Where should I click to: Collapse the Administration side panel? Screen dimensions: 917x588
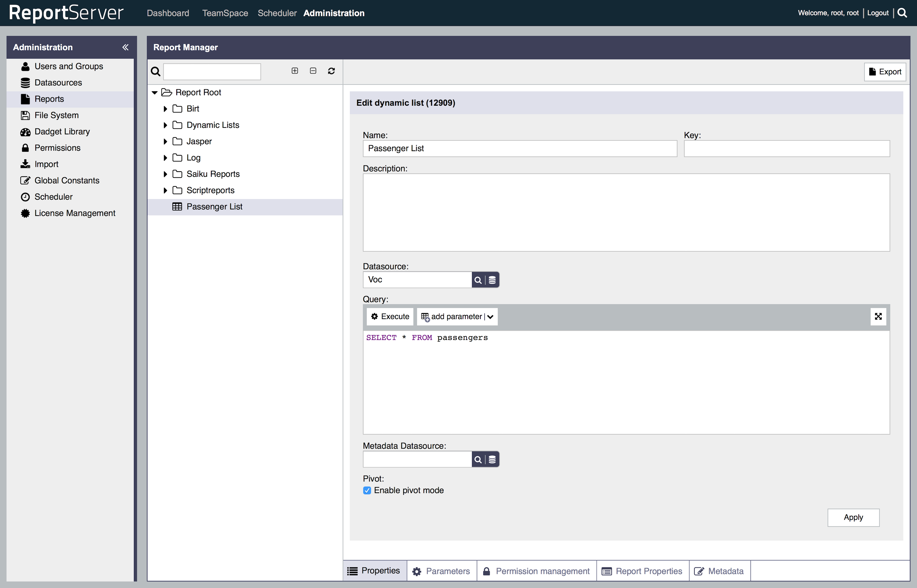coord(125,47)
